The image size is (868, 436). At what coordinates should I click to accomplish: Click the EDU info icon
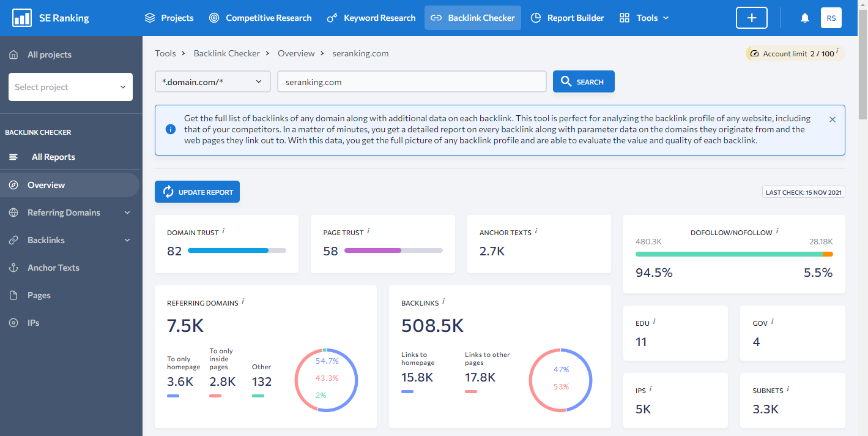(654, 321)
